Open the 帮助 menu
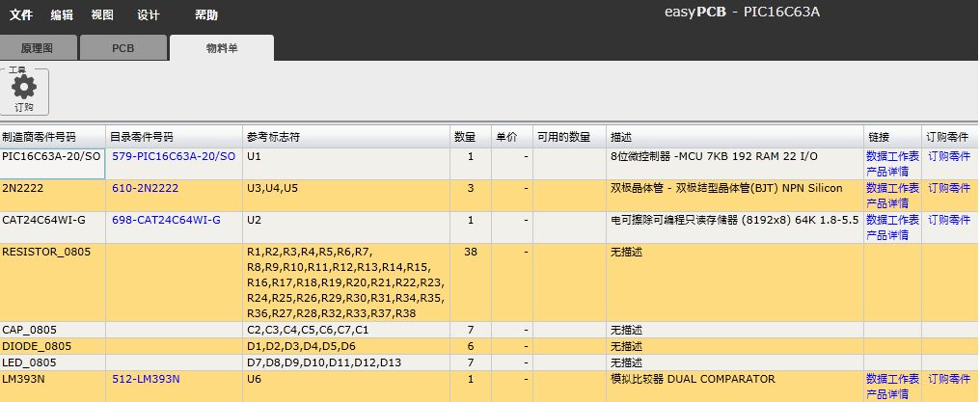Viewport: 980px width, 402px height. (206, 15)
